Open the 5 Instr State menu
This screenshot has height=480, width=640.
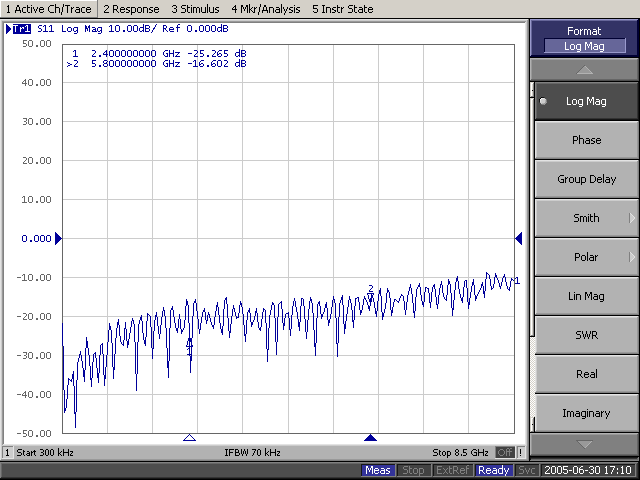pos(342,9)
